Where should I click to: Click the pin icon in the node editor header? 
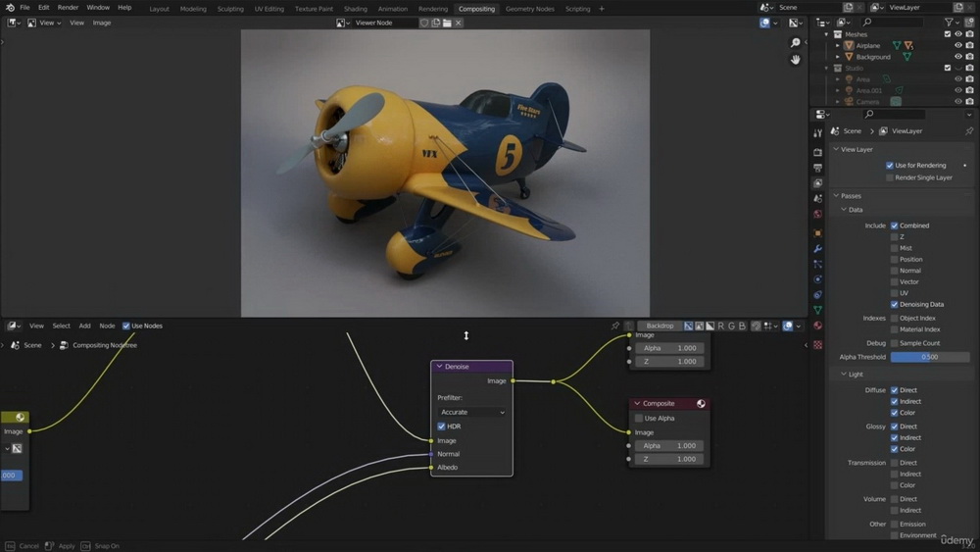click(x=615, y=326)
